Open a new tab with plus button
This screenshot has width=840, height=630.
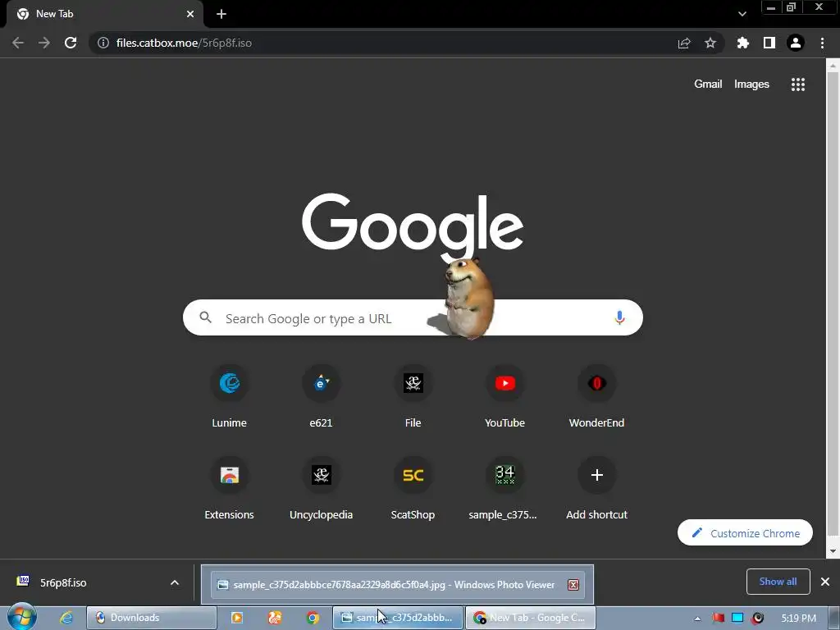click(221, 14)
